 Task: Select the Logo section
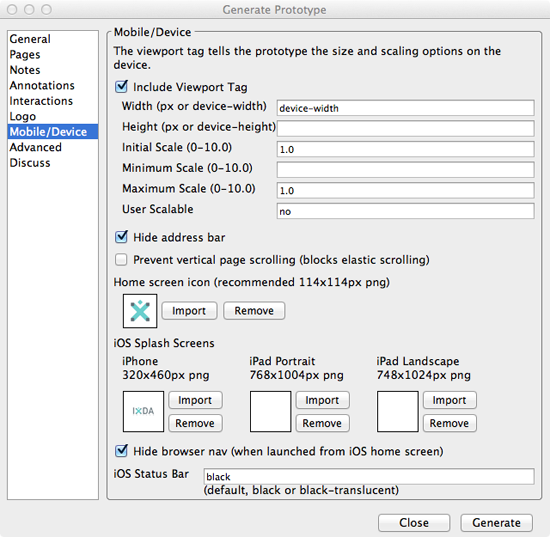(x=53, y=116)
